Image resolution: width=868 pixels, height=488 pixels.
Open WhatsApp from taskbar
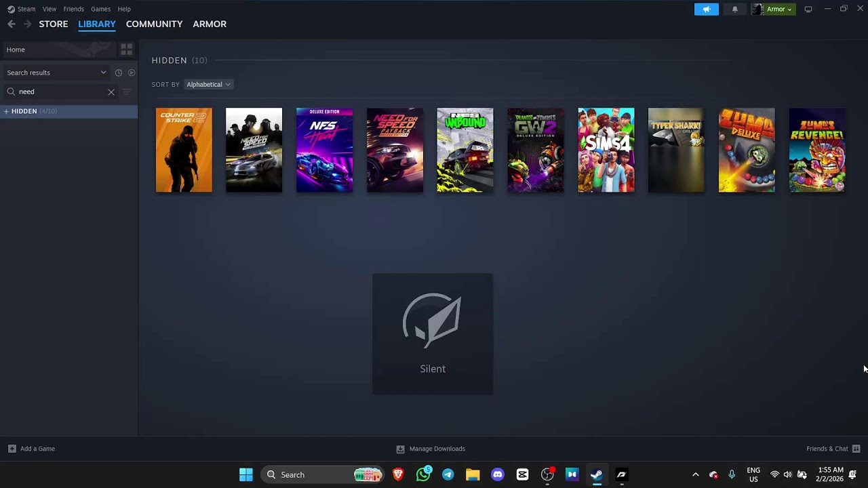tap(423, 474)
